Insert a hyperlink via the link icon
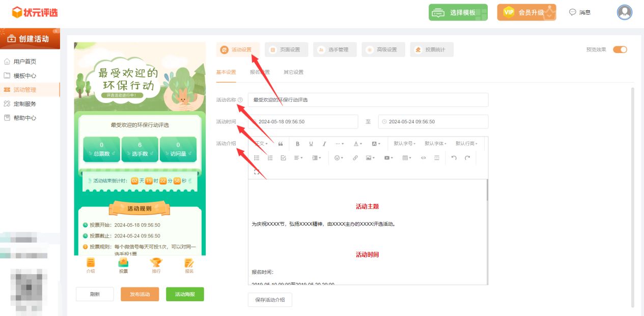644x316 pixels. click(355, 158)
